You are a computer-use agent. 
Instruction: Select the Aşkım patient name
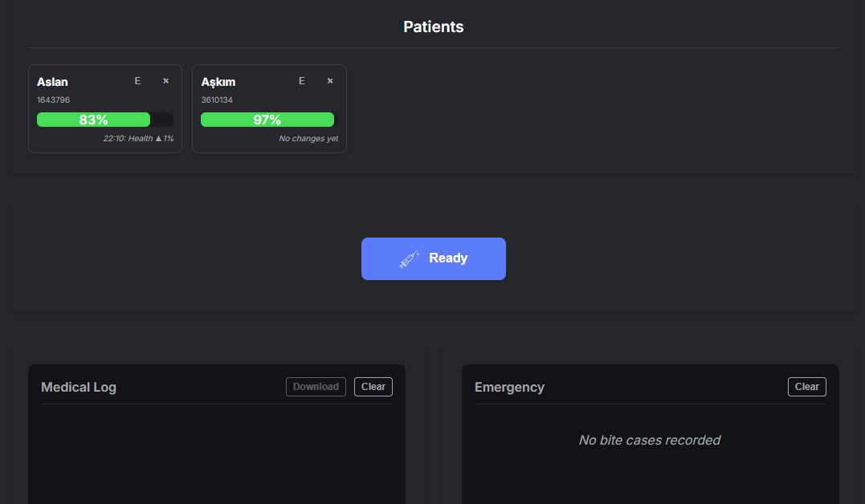218,82
